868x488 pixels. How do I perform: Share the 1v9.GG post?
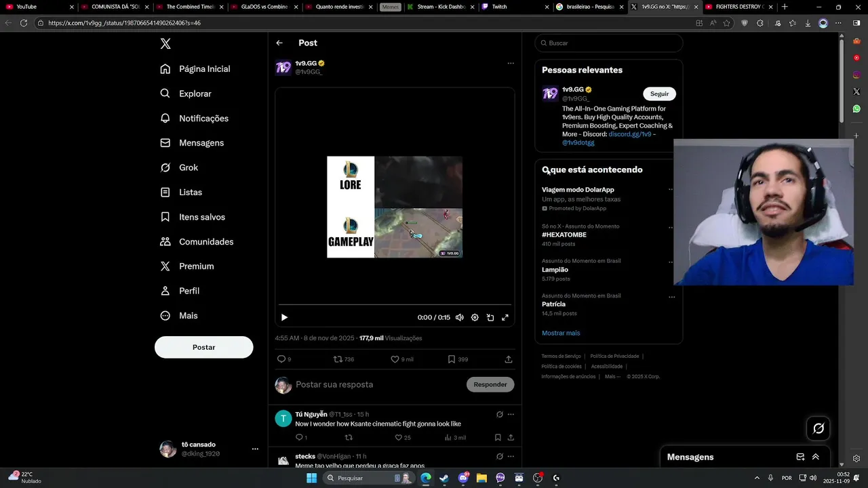click(509, 359)
